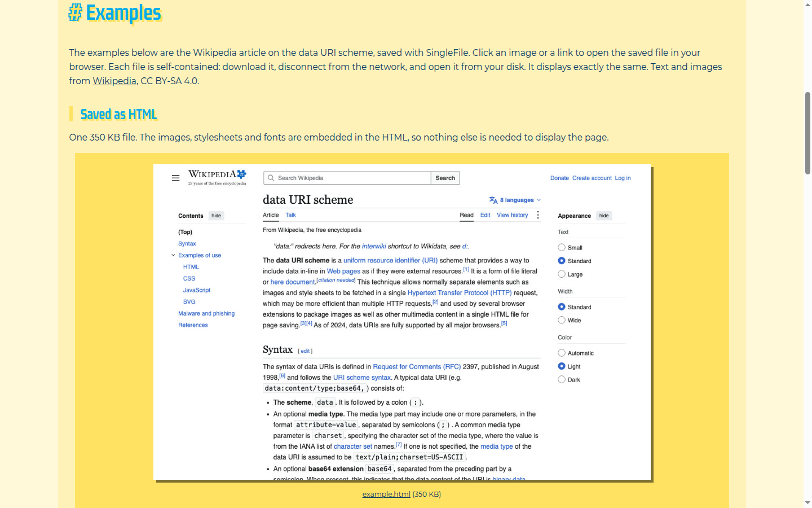The height and width of the screenshot is (508, 812).
Task: Click the magnifier icon in Search Wikipedia box
Action: (271, 178)
